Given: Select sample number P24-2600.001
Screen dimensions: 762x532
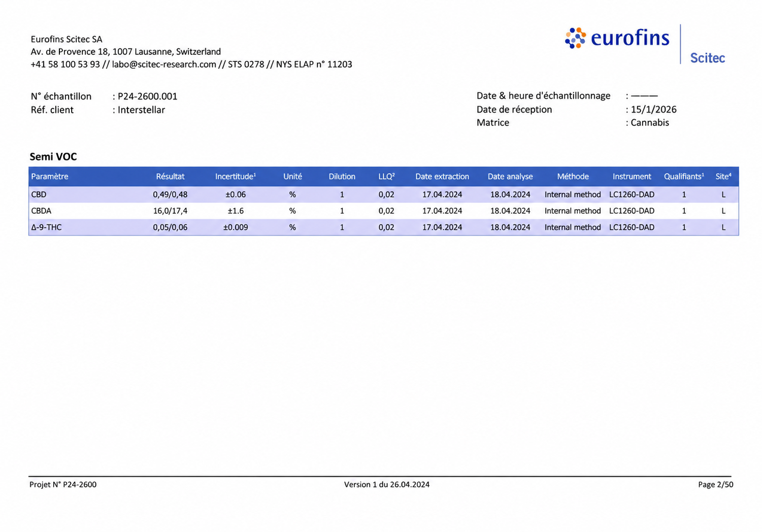Looking at the screenshot, I should (148, 96).
